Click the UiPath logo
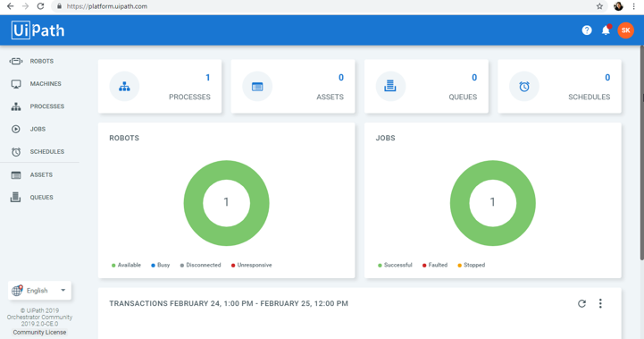The height and width of the screenshot is (339, 644). point(38,30)
